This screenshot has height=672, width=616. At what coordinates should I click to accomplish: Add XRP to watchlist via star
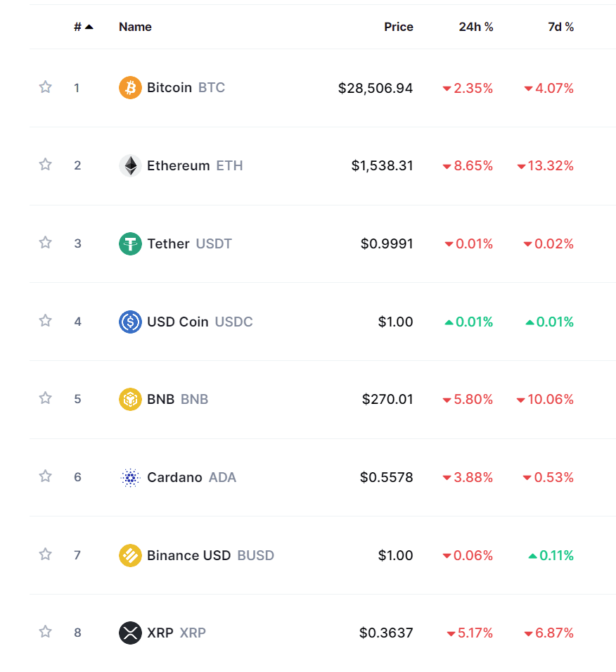46,632
